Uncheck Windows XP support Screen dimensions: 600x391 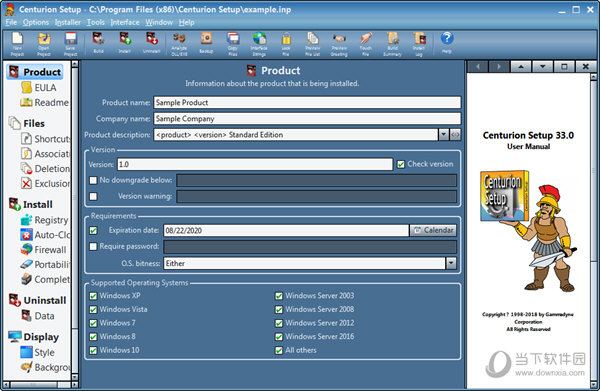(x=93, y=296)
